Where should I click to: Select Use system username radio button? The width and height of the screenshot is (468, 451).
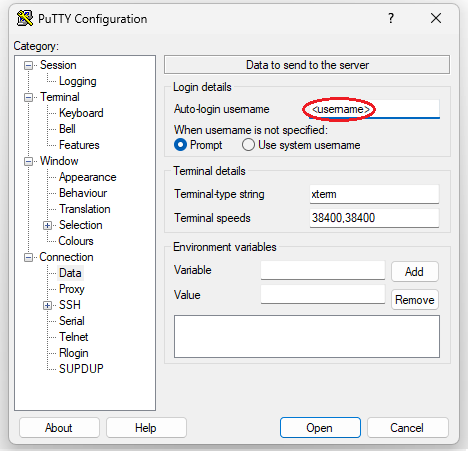coord(248,145)
